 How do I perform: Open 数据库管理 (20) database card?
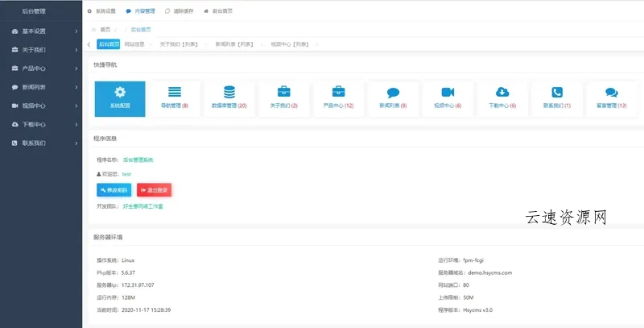(229, 99)
